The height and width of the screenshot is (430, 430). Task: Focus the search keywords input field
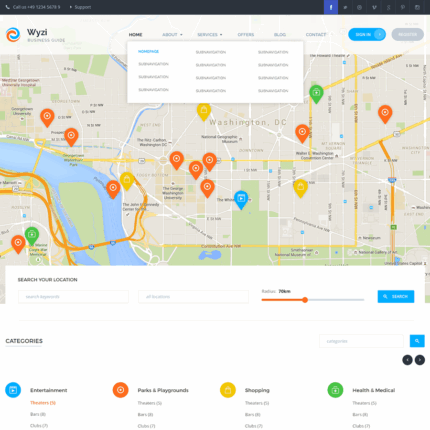[x=73, y=297]
